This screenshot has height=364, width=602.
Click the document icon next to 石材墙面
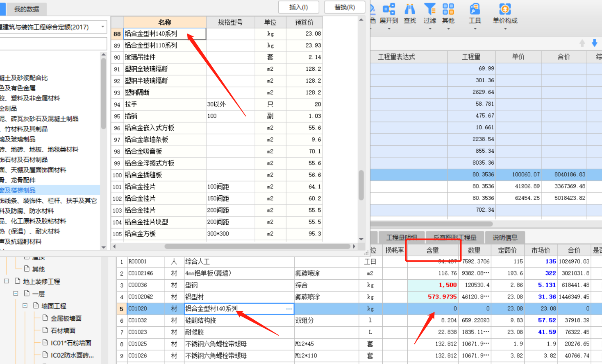point(45,330)
